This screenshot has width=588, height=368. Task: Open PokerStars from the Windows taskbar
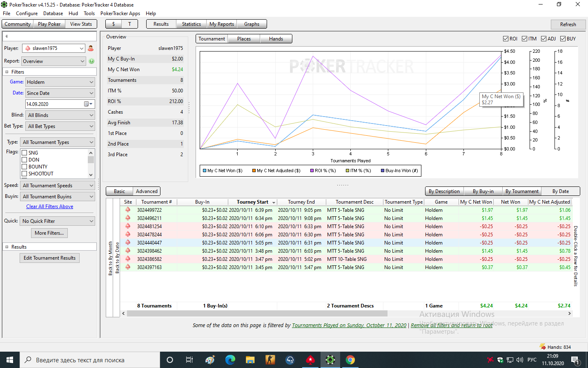point(310,360)
